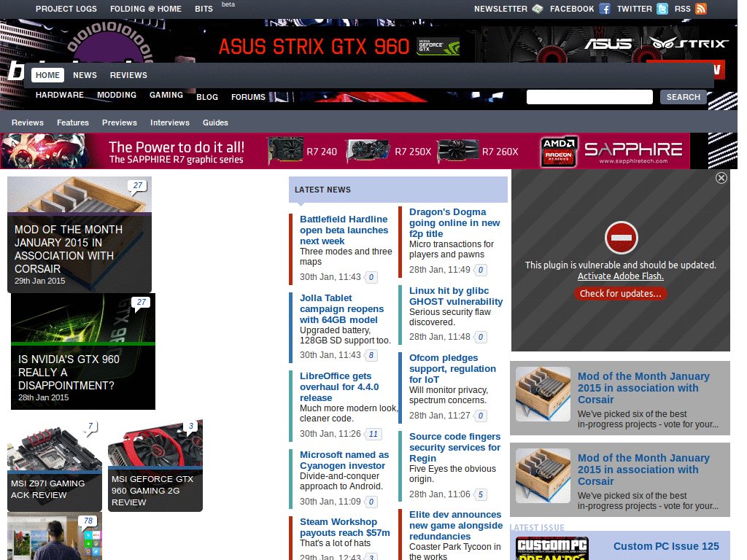
Task: Open the Features submenu item
Action: click(x=73, y=122)
